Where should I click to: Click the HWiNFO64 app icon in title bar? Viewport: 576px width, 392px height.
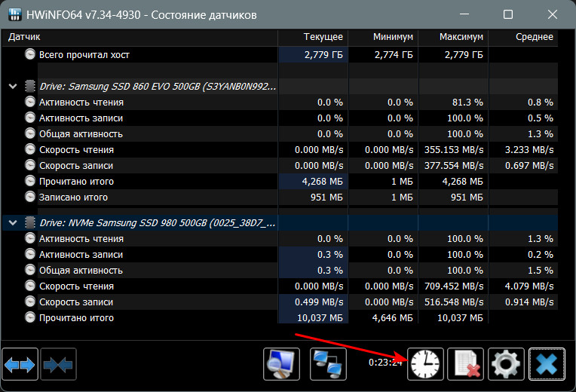(x=14, y=14)
